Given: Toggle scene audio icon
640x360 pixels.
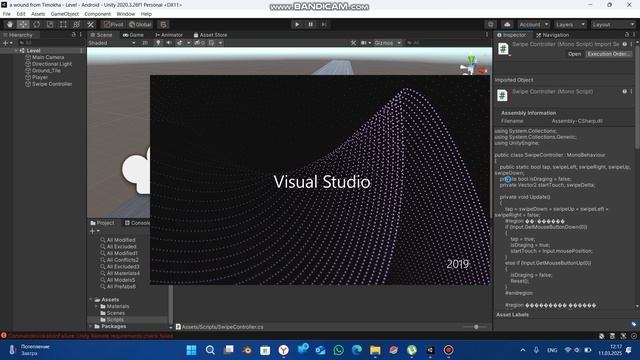Looking at the screenshot, I should click(169, 43).
